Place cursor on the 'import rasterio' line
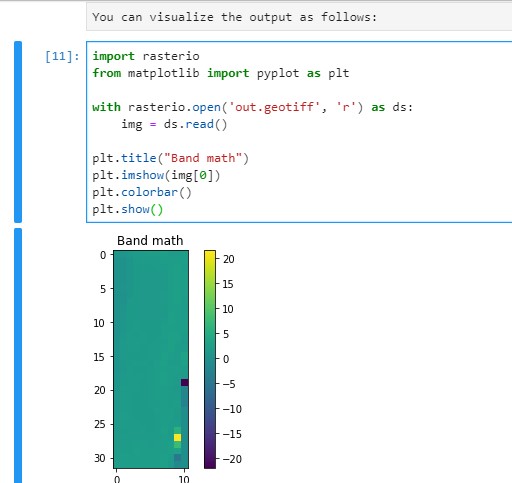 coord(146,56)
